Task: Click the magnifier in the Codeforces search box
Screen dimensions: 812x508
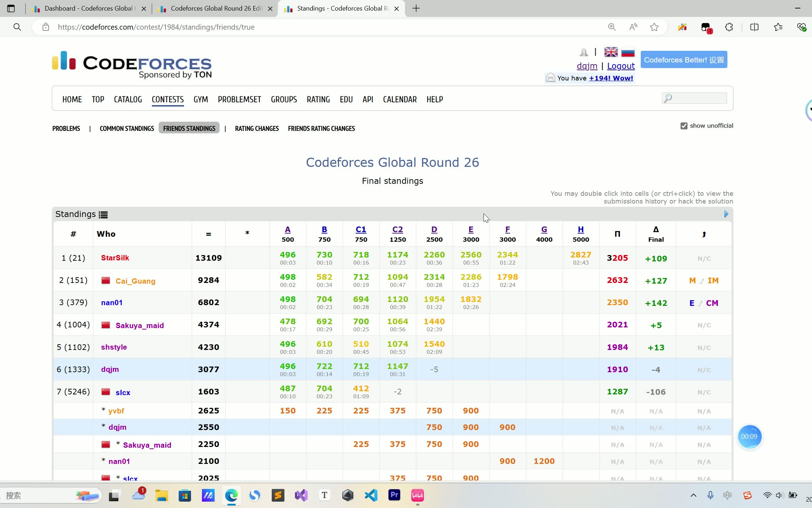Action: pyautogui.click(x=668, y=98)
